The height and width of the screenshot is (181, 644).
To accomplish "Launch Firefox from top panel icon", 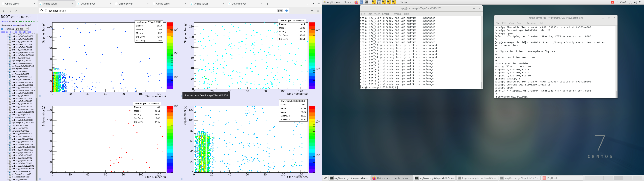I will tap(356, 2).
